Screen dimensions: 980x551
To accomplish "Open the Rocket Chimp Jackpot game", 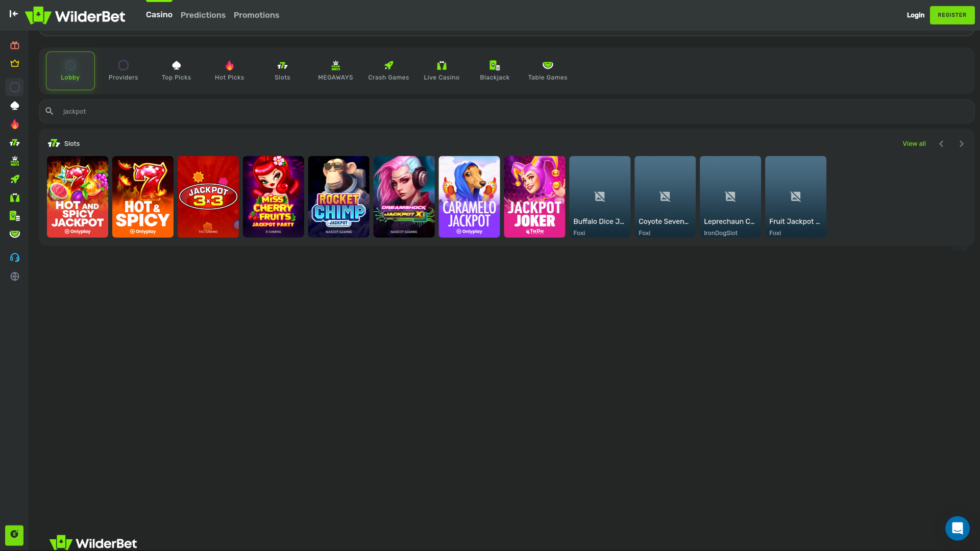I will point(339,197).
